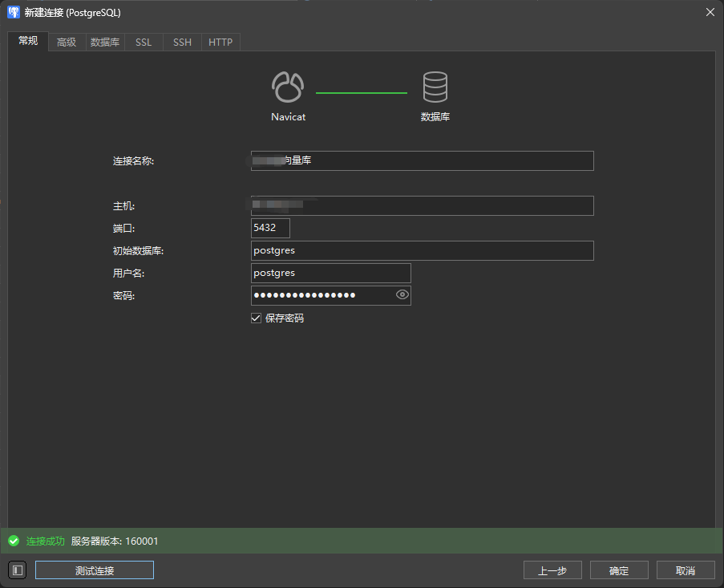The image size is (724, 588).
Task: Switch to the 高级 tab
Action: (x=67, y=43)
